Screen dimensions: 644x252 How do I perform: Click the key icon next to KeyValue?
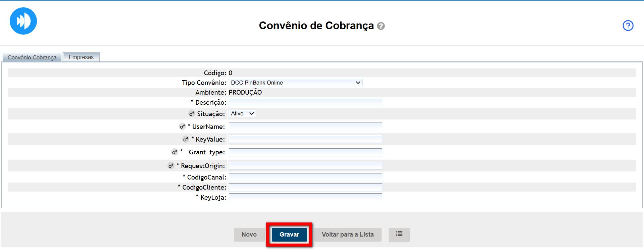[x=186, y=139]
